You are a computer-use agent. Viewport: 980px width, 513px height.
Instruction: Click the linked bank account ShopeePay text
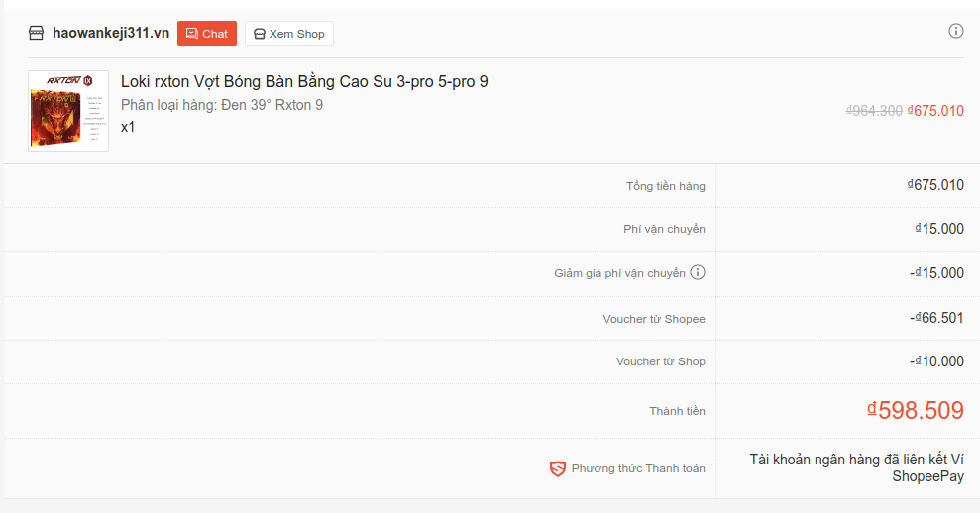857,468
